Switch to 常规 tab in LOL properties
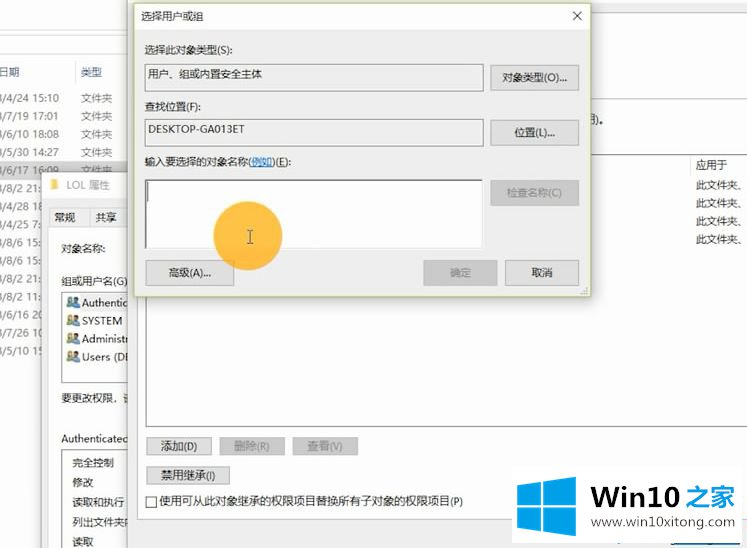Screen dimensions: 747x548 coord(65,217)
